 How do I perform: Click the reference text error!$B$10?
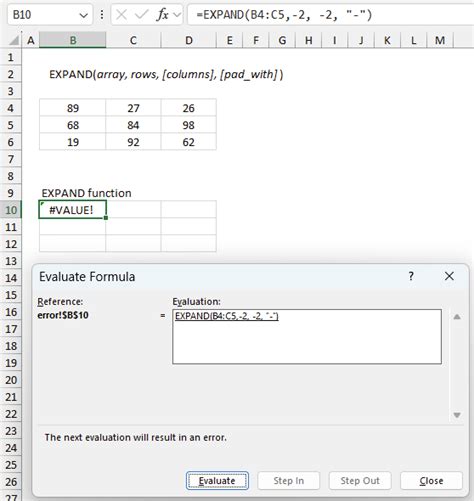point(63,315)
